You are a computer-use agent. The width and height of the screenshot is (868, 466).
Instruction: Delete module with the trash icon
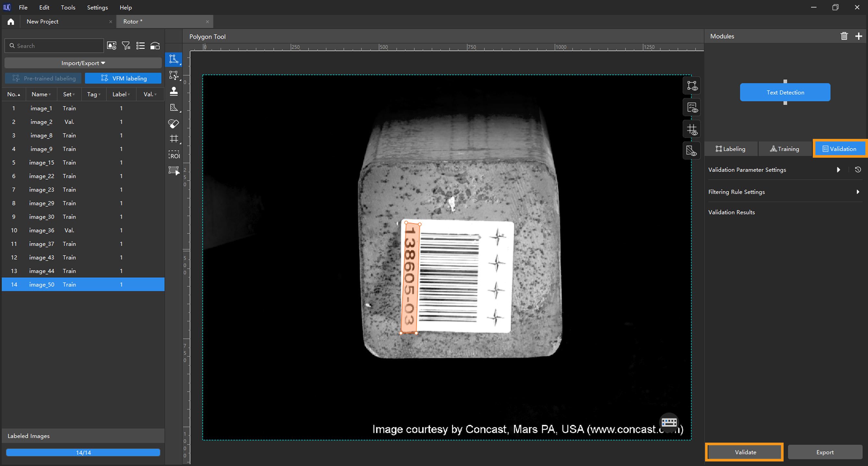tap(844, 36)
